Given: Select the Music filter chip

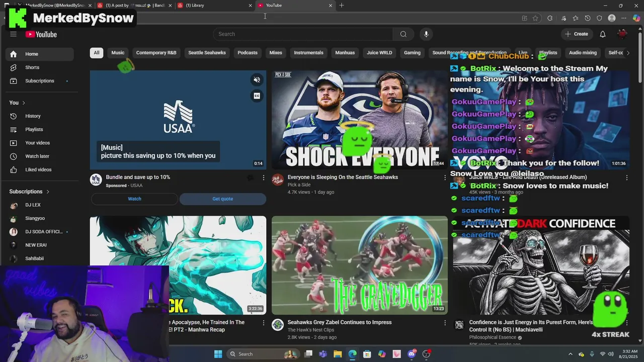Looking at the screenshot, I should pos(118,53).
